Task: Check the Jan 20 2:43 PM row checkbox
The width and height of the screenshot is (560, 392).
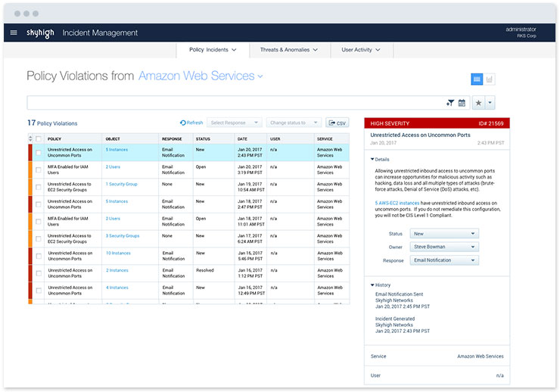Action: coord(38,152)
